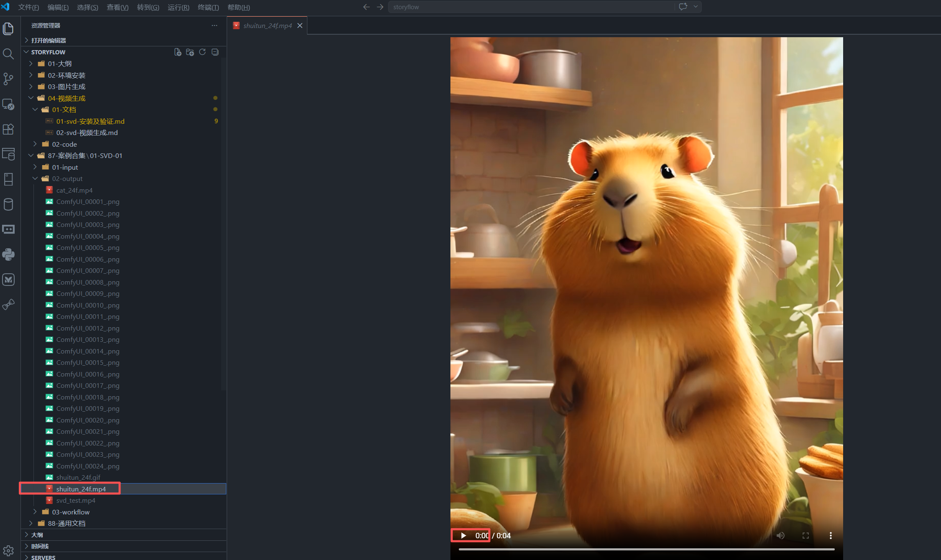Click the storyflow command center search box
The height and width of the screenshot is (560, 941).
[x=530, y=7]
